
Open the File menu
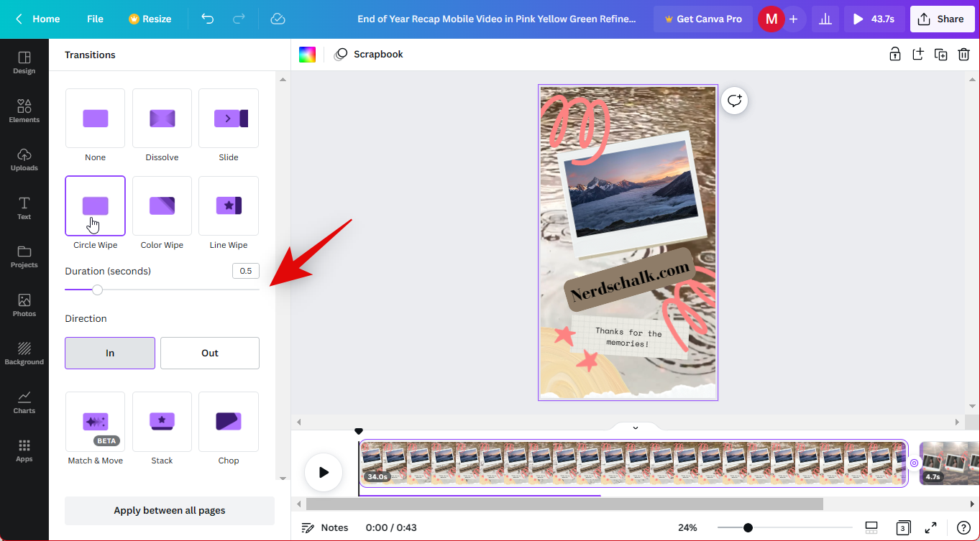(x=95, y=19)
